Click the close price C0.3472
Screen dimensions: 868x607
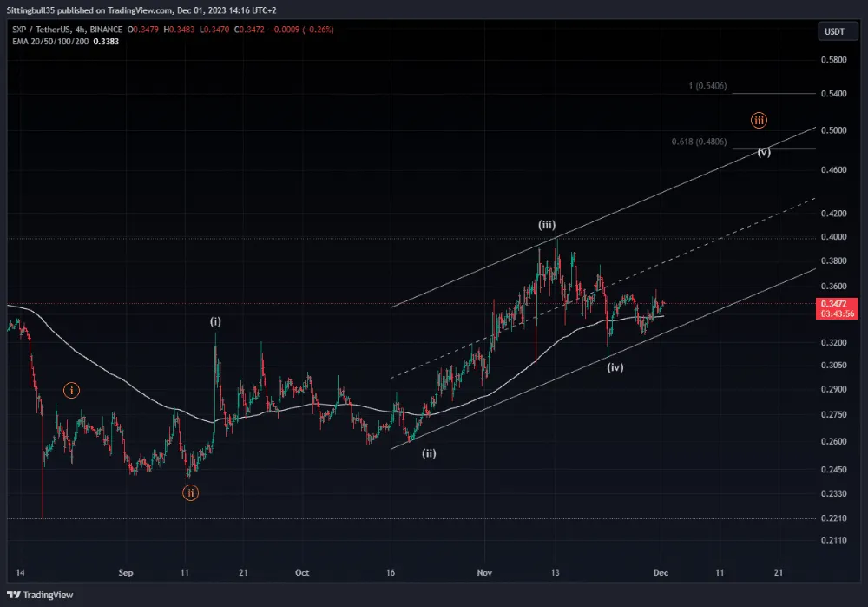pyautogui.click(x=249, y=30)
